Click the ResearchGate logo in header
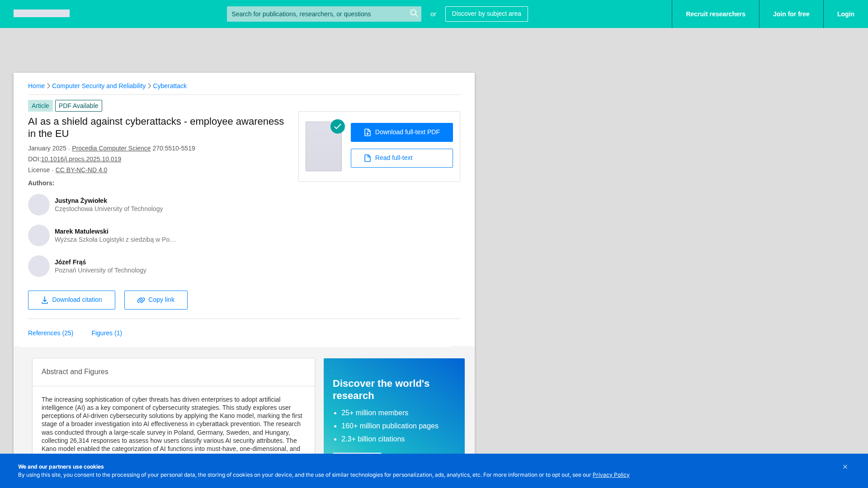Image resolution: width=868 pixels, height=488 pixels. point(42,14)
